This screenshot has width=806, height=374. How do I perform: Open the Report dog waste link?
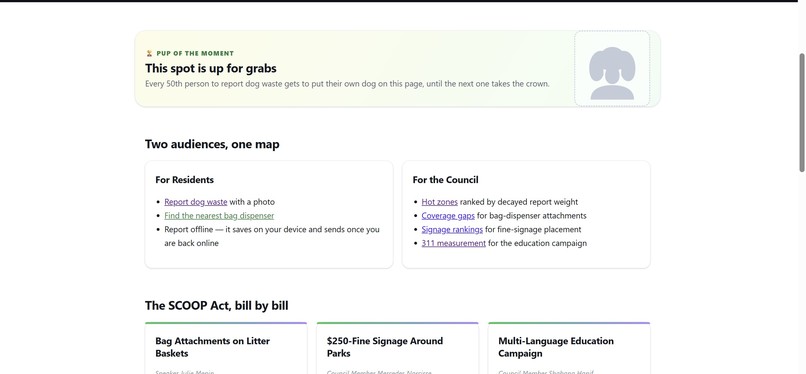[196, 202]
